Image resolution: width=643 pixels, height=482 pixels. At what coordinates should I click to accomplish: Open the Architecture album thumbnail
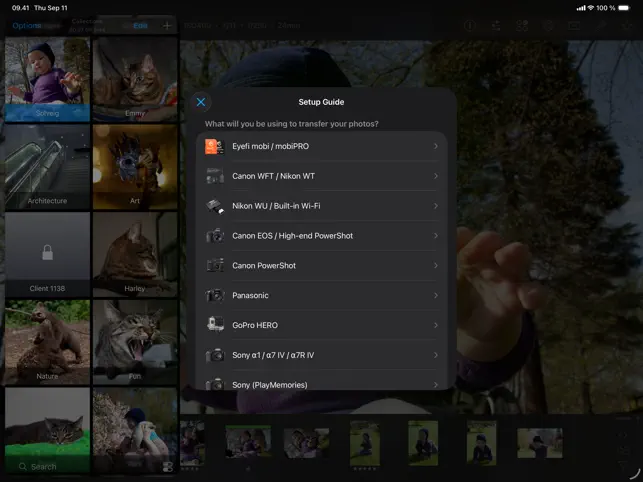pos(48,167)
